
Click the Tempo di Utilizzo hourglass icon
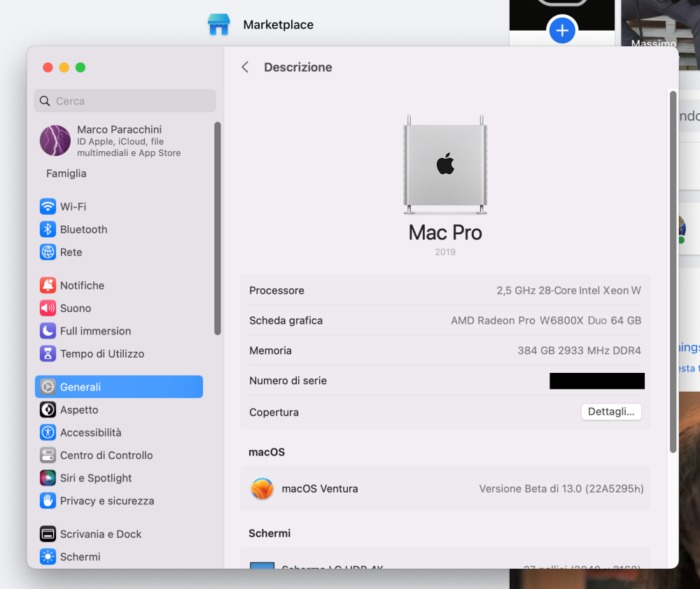[48, 353]
